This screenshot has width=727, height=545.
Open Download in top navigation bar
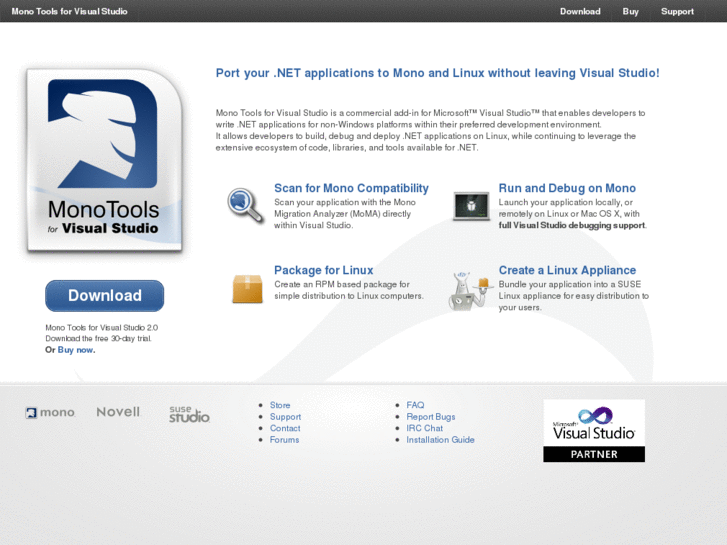[x=580, y=11]
